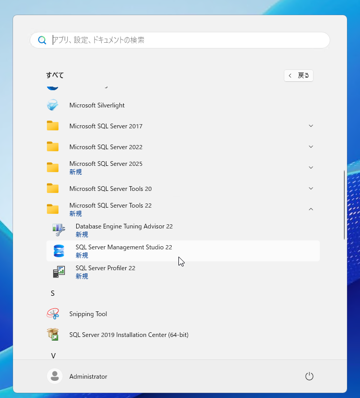360x398 pixels.
Task: Click the S letter section header
Action: point(52,293)
